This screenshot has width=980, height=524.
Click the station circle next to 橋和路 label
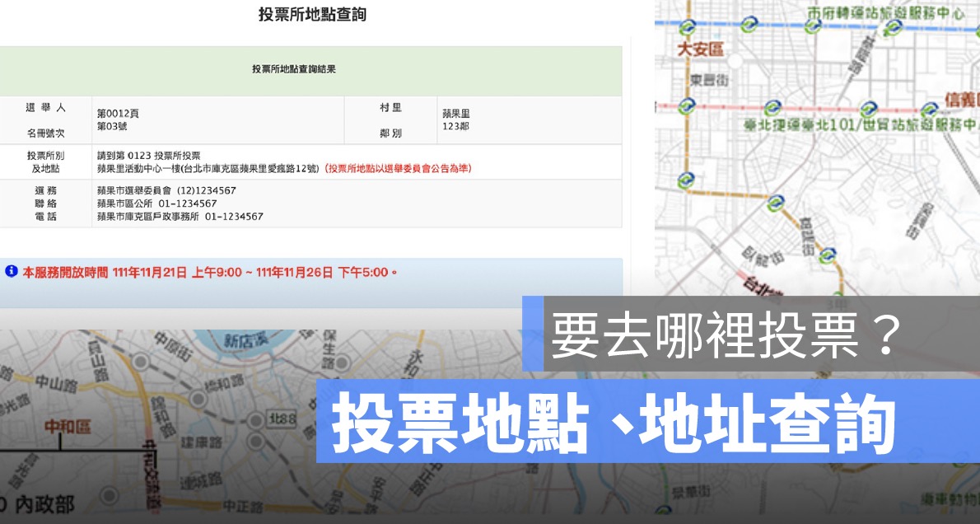pos(199,397)
